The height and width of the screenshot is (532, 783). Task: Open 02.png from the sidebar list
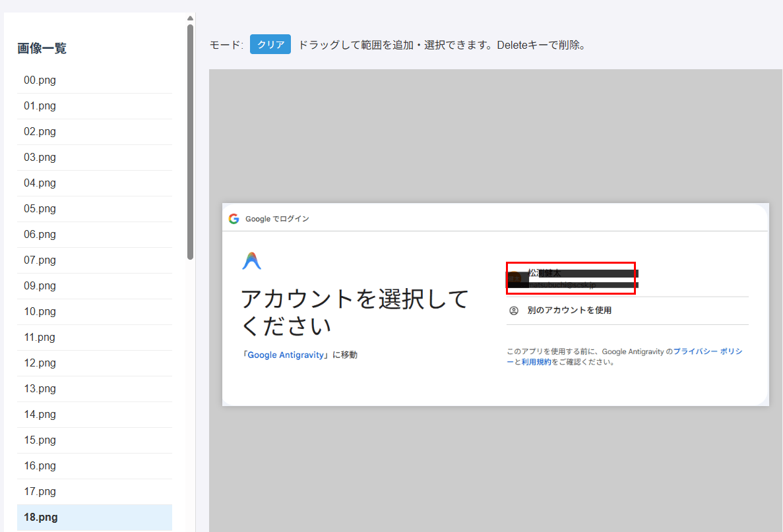(40, 132)
